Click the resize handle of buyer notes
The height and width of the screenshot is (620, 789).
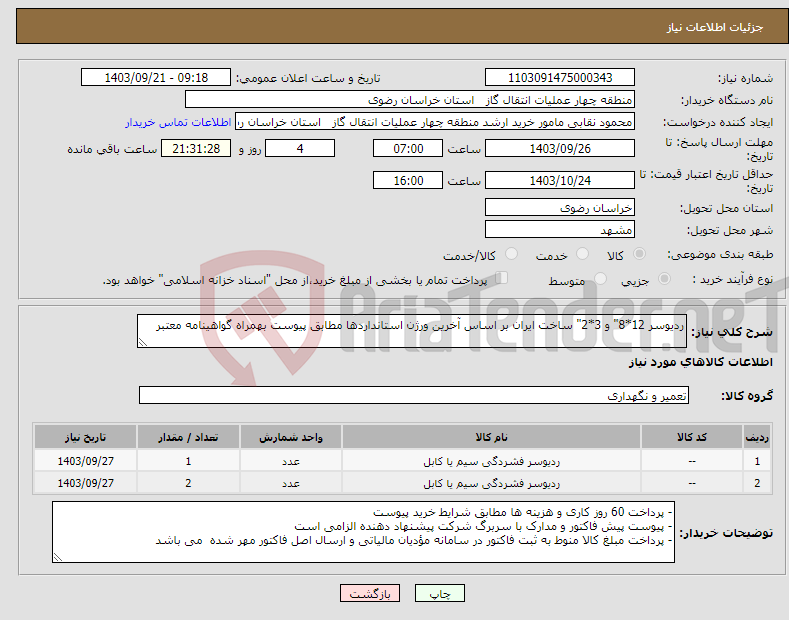click(x=58, y=557)
